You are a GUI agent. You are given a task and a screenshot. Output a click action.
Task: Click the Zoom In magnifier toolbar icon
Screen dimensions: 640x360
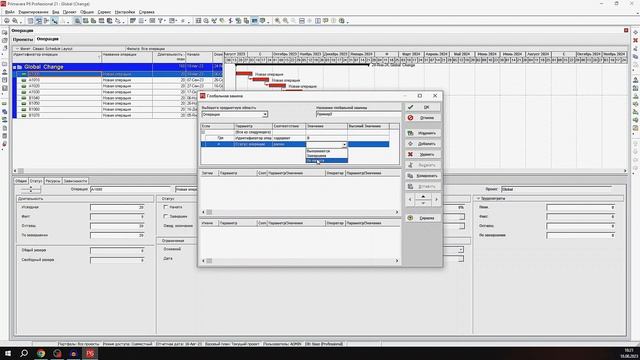click(x=278, y=21)
